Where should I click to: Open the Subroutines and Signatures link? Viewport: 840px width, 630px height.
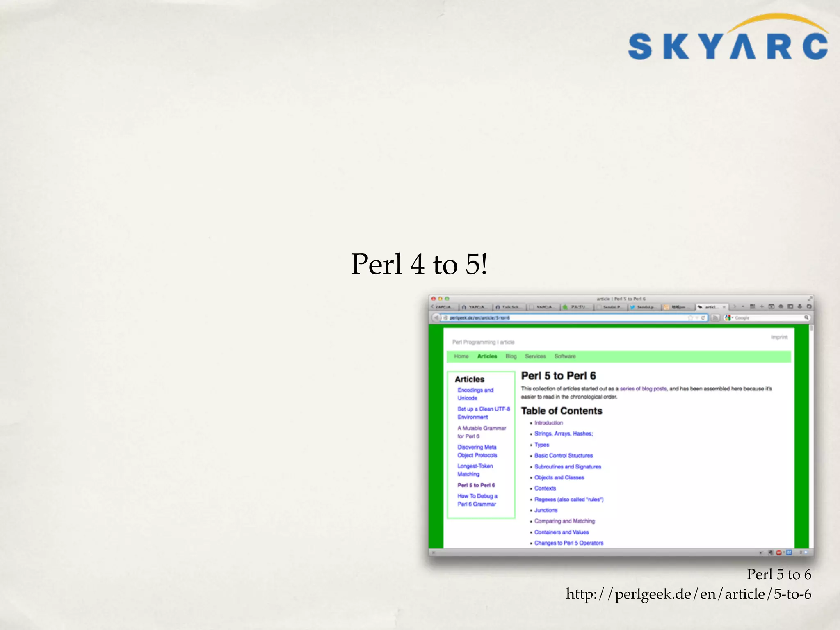click(x=567, y=467)
